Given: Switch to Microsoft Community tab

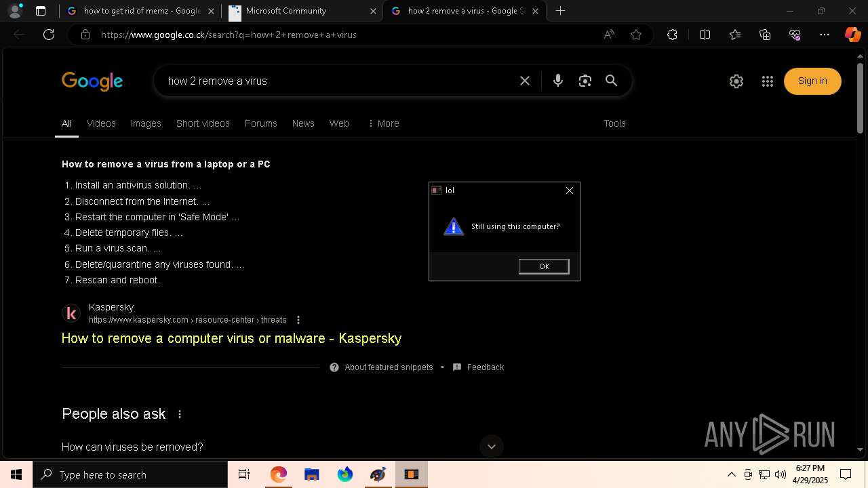Looking at the screenshot, I should (x=302, y=11).
